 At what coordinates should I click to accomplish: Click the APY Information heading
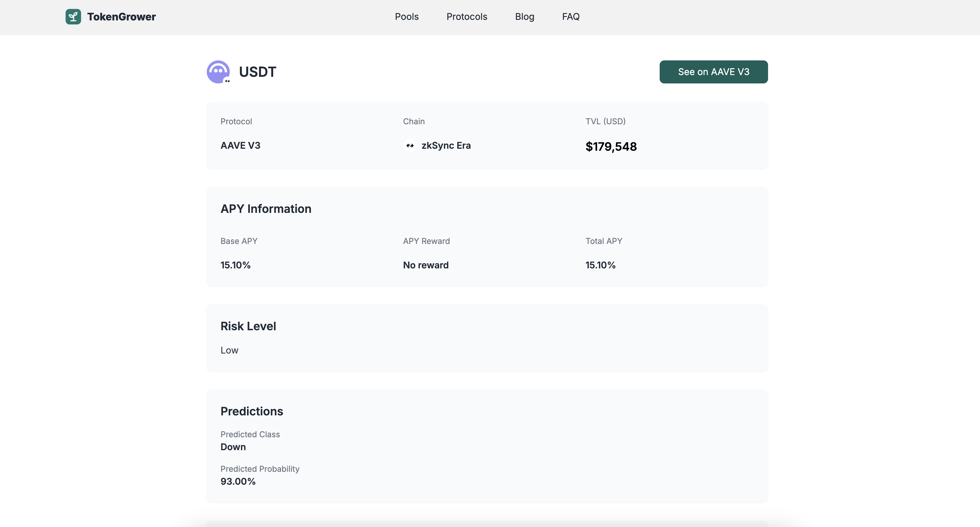point(266,209)
